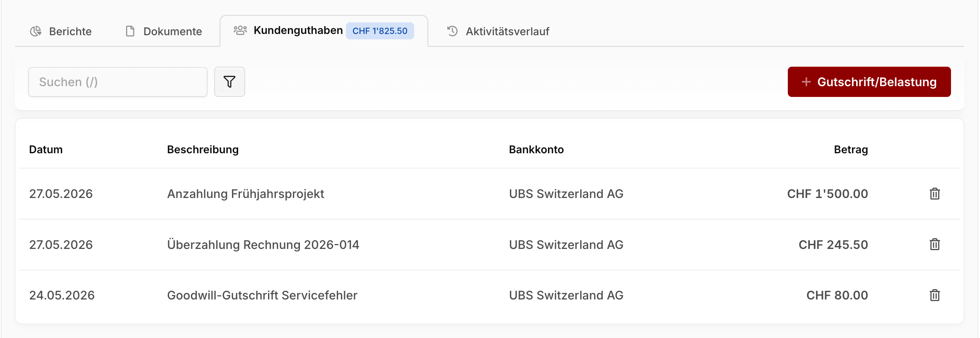The height and width of the screenshot is (338, 980).
Task: Click the Berichte pie chart icon
Action: pyautogui.click(x=36, y=31)
